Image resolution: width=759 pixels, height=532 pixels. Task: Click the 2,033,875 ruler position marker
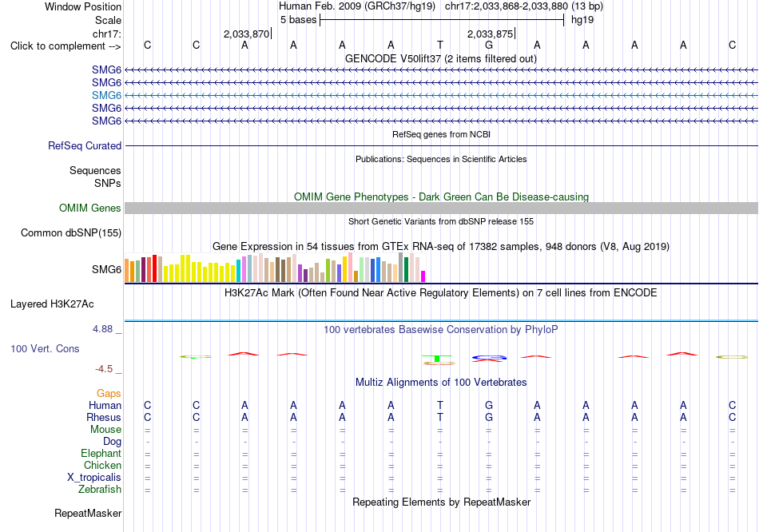(491, 34)
